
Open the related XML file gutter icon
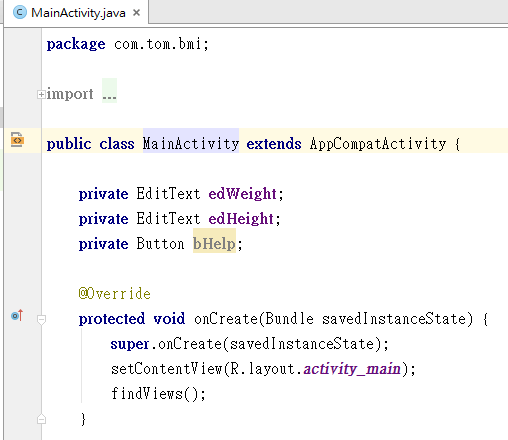(x=17, y=140)
